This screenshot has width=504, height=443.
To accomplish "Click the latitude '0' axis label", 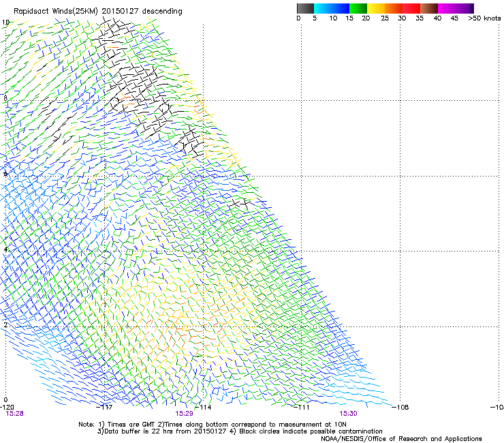I will click(5, 400).
